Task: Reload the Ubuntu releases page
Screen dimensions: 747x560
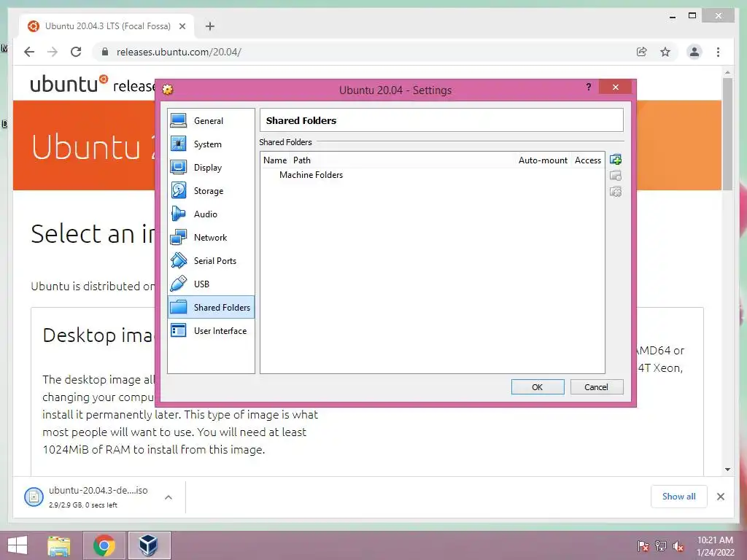Action: pyautogui.click(x=76, y=52)
